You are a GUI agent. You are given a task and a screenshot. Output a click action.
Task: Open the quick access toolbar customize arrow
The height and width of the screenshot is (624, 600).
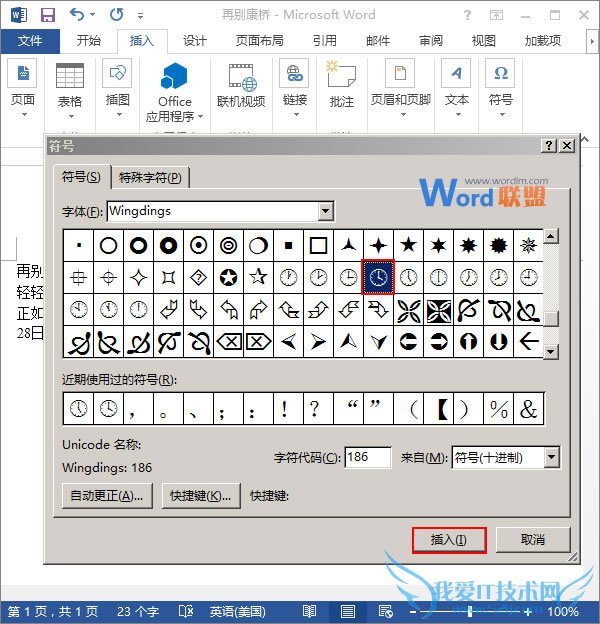[x=140, y=16]
